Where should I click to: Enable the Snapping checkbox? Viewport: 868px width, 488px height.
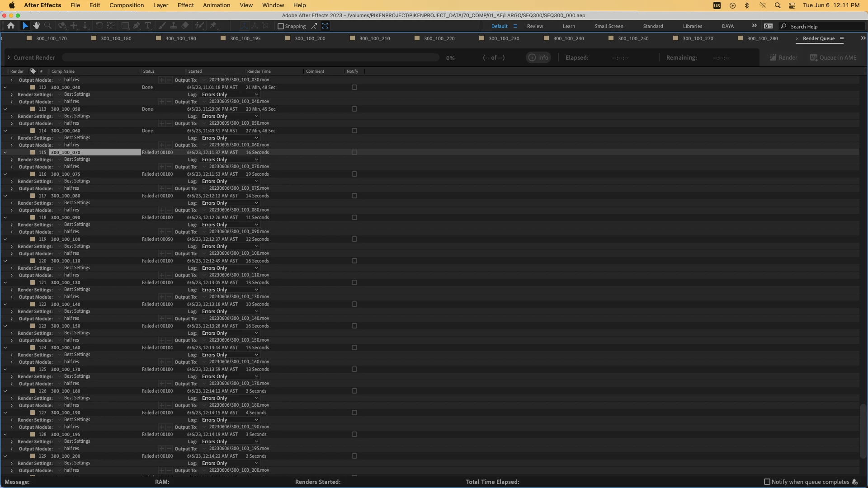(281, 26)
